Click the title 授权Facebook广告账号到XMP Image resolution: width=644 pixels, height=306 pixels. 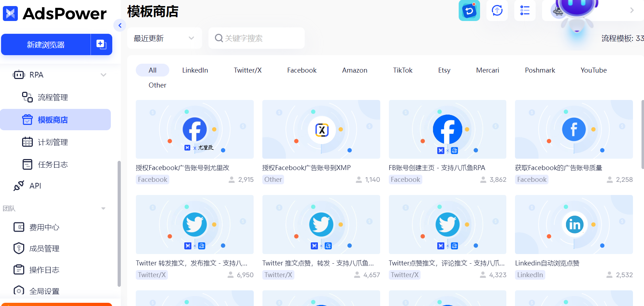(306, 168)
